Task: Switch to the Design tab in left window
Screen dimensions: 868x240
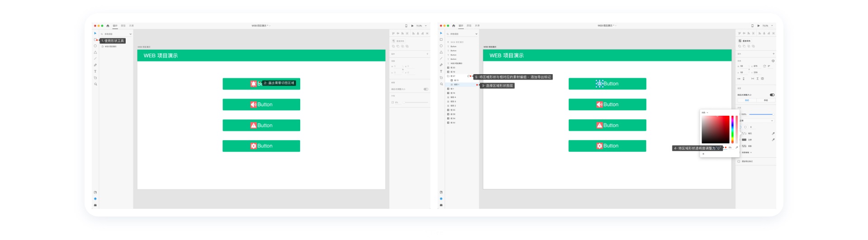Action: [x=115, y=26]
